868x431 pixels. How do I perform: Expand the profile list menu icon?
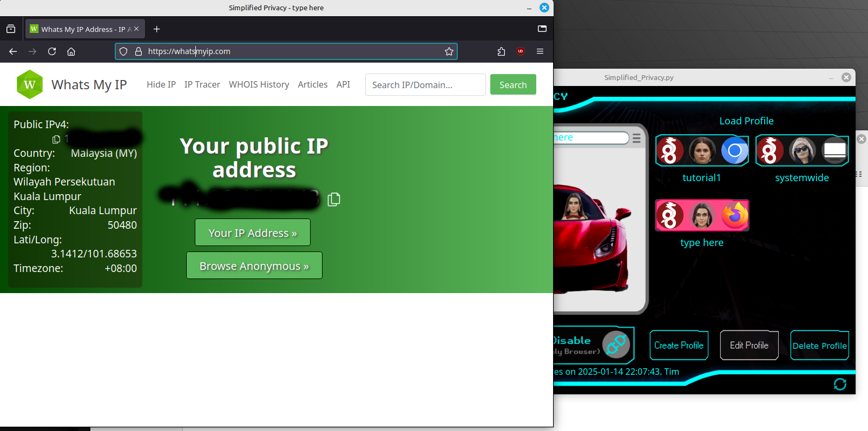click(636, 138)
